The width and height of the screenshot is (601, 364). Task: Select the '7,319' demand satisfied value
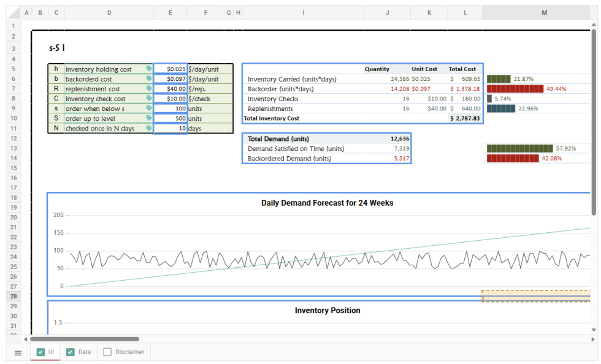click(x=401, y=148)
